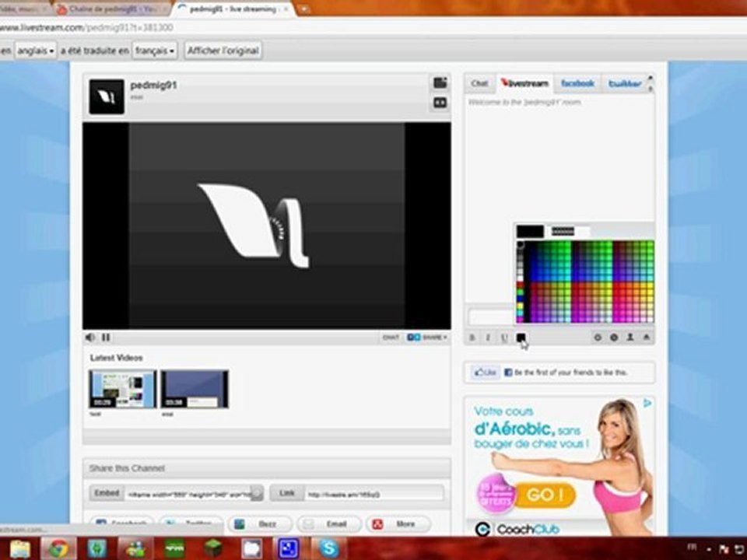
Task: Click the AdChoices icon on the ad
Action: (647, 404)
